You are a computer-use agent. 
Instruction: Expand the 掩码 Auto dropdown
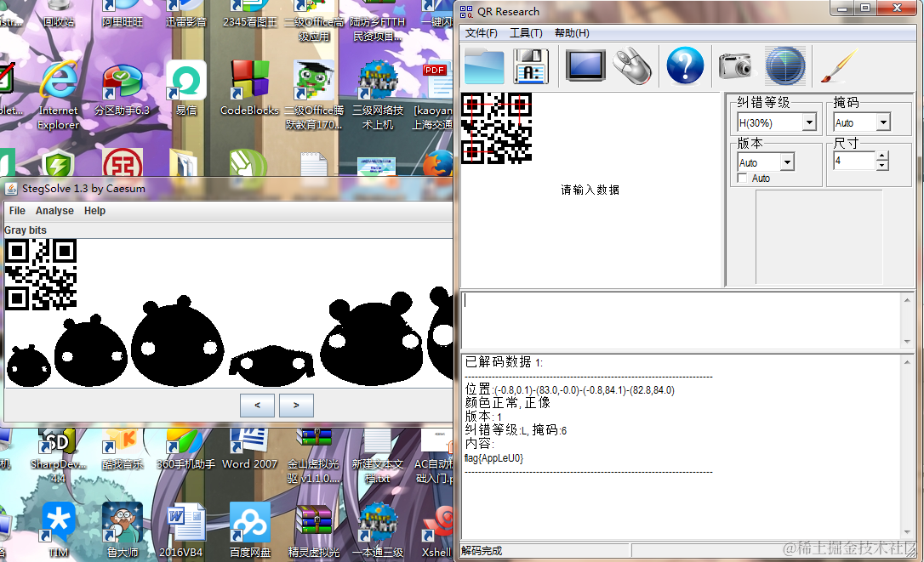point(883,122)
